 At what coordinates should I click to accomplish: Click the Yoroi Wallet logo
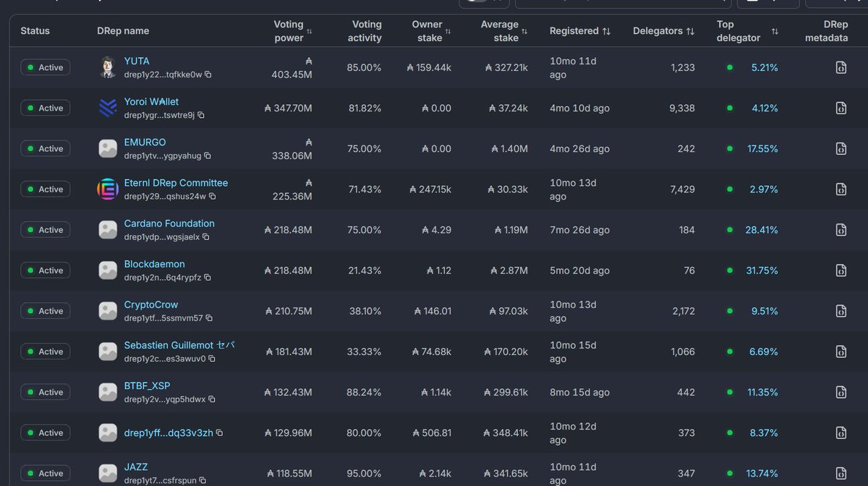(x=107, y=108)
